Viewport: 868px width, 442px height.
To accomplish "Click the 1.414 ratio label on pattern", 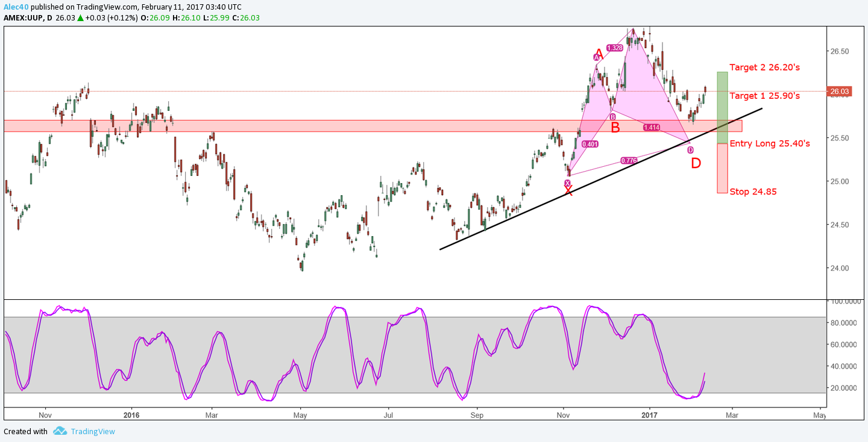I will 652,127.
